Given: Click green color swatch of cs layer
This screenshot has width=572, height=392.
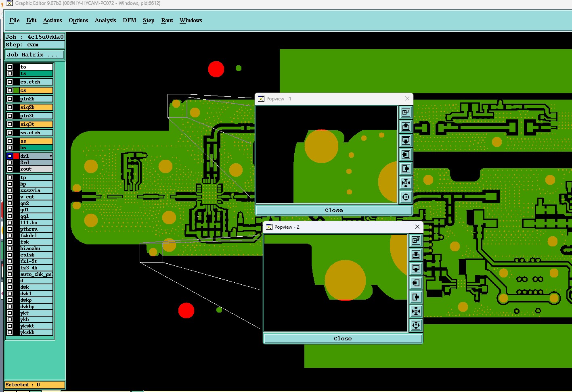Looking at the screenshot, I should coord(16,90).
